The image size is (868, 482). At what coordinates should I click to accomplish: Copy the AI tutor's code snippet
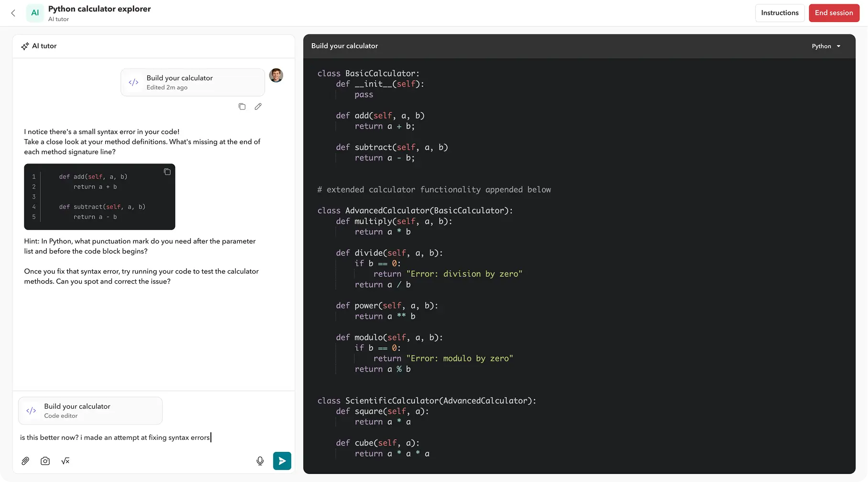pyautogui.click(x=167, y=171)
